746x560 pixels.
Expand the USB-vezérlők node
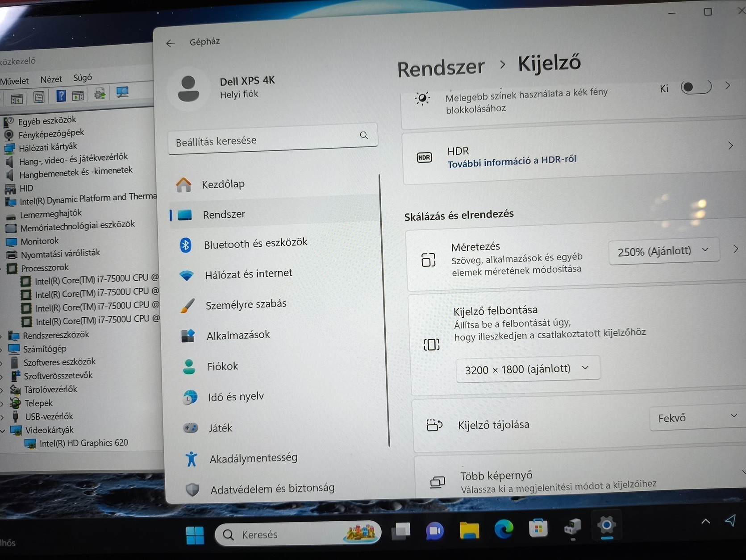pos(2,417)
